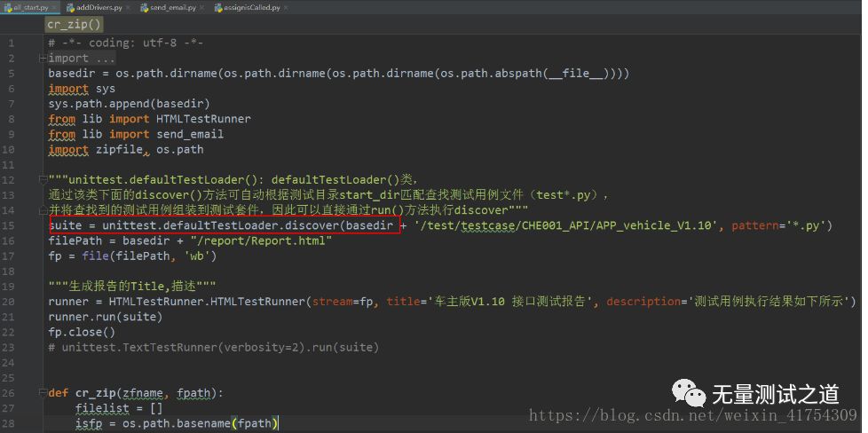Viewport: 868px width, 433px height.
Task: Click 'HTMLTestRunner' in the from lib import line
Action: tap(203, 119)
